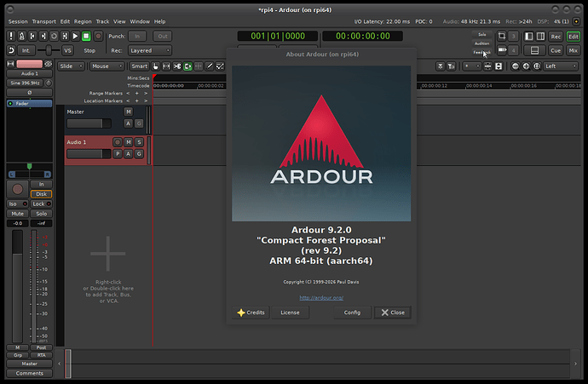Screen dimensions: 588x384
Task: Toggle the left editor panel visibility icon
Action: coord(527,37)
